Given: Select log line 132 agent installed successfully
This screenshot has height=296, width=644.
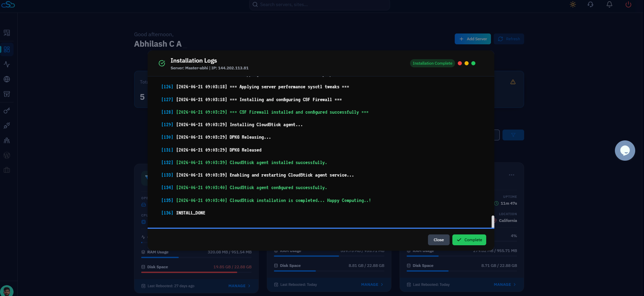Looking at the screenshot, I should pos(244,163).
